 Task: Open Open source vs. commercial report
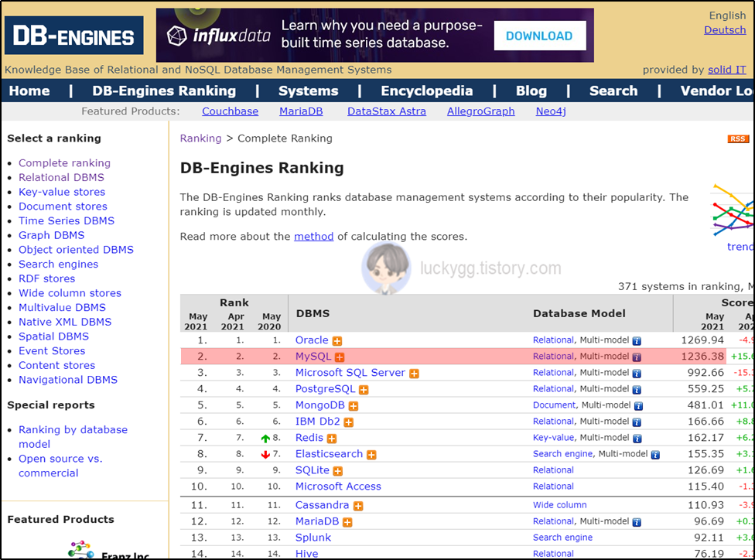coord(60,466)
